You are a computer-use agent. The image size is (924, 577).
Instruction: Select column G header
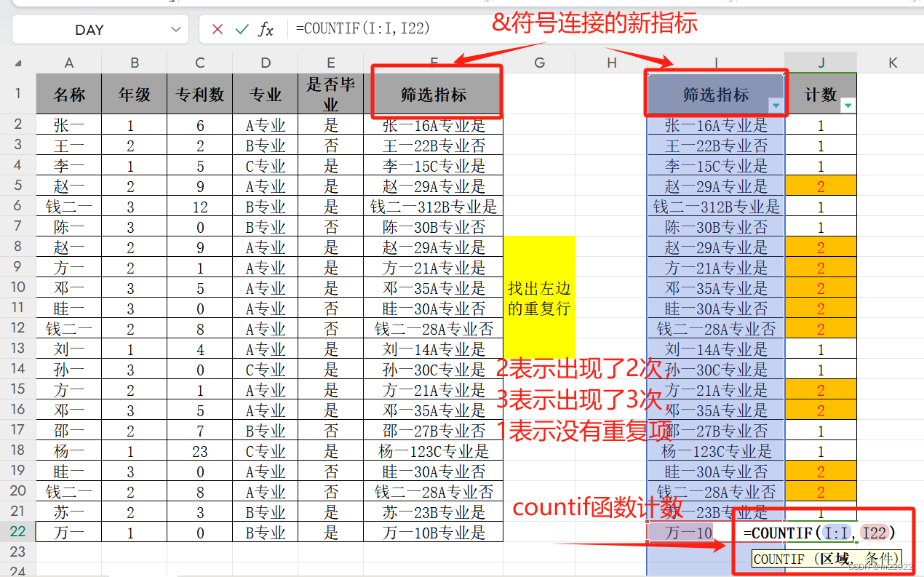539,63
